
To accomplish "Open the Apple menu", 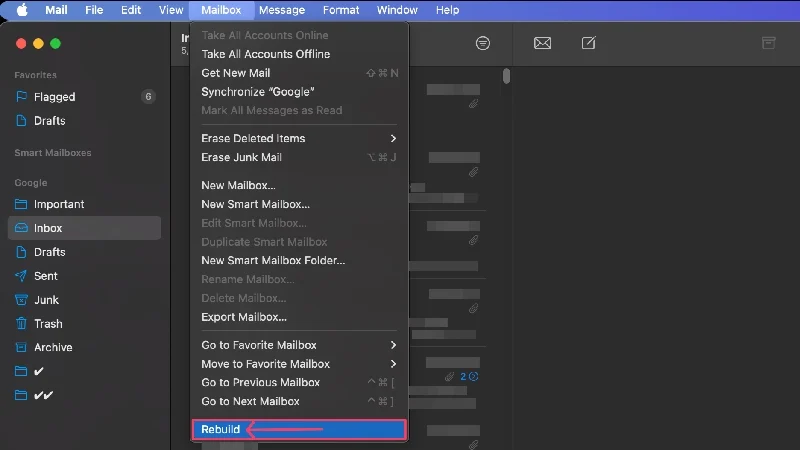I will point(22,10).
